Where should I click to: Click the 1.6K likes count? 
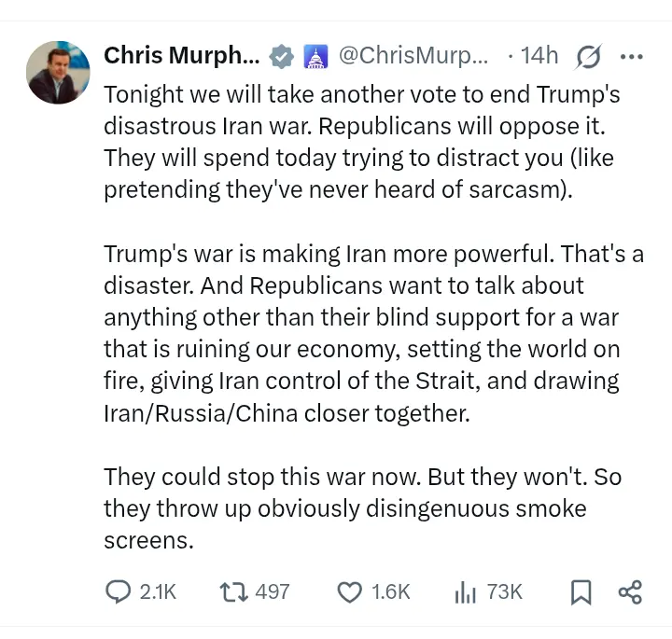pyautogui.click(x=390, y=591)
